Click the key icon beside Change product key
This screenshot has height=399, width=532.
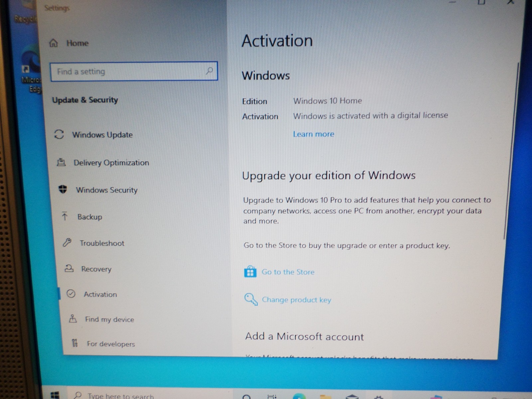click(251, 299)
